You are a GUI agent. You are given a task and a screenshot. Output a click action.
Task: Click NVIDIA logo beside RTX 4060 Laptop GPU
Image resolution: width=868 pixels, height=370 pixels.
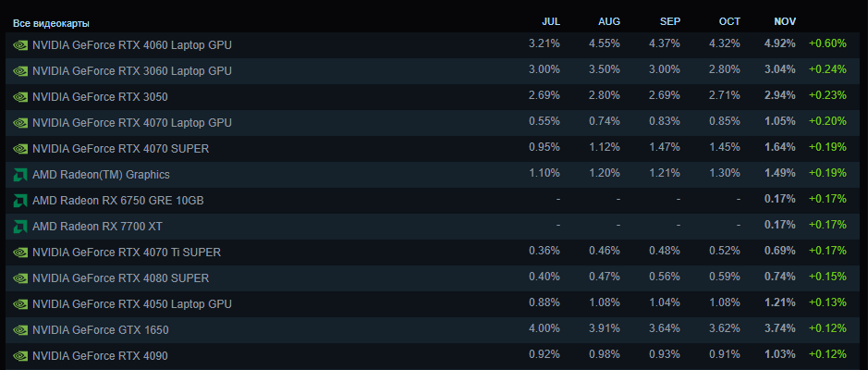click(x=20, y=44)
